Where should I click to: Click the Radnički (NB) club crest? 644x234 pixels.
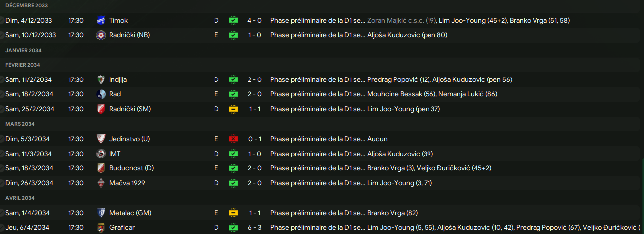coord(101,35)
